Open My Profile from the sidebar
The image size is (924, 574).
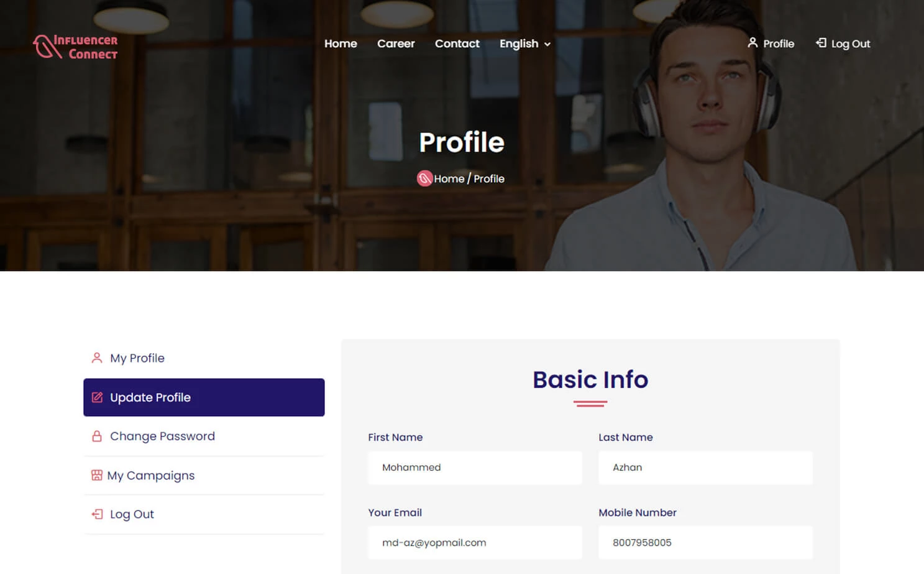[x=136, y=358]
